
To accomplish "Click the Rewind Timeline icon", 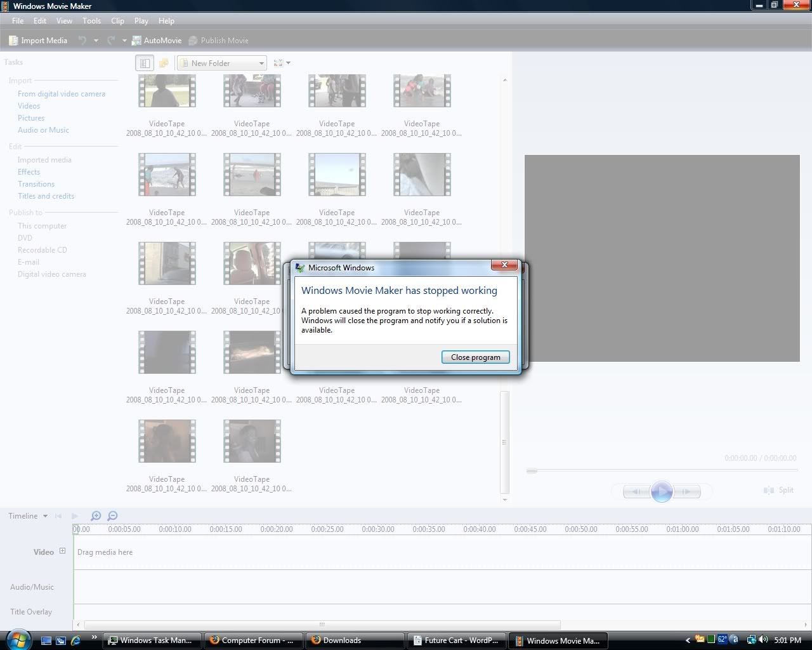I will 59,516.
